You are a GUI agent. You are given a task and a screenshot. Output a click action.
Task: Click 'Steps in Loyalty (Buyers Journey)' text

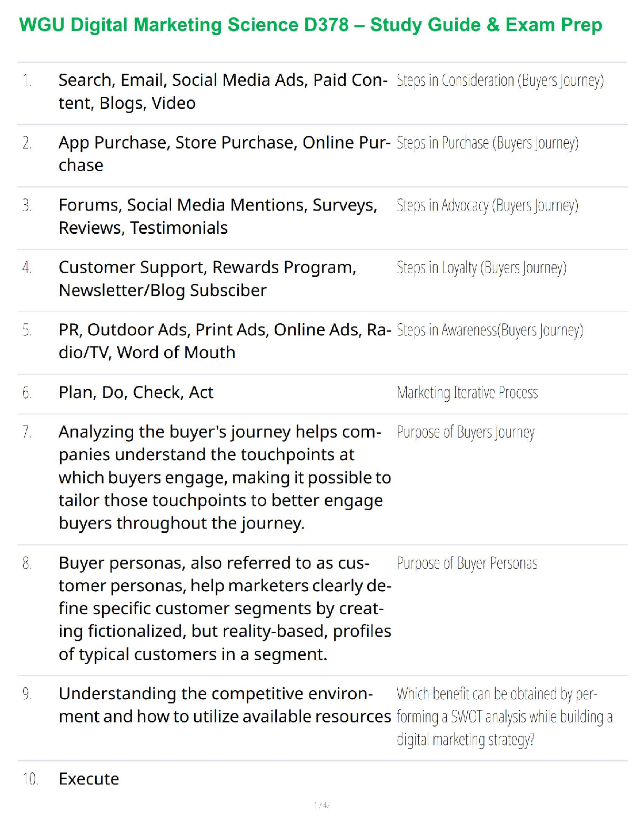pyautogui.click(x=481, y=268)
